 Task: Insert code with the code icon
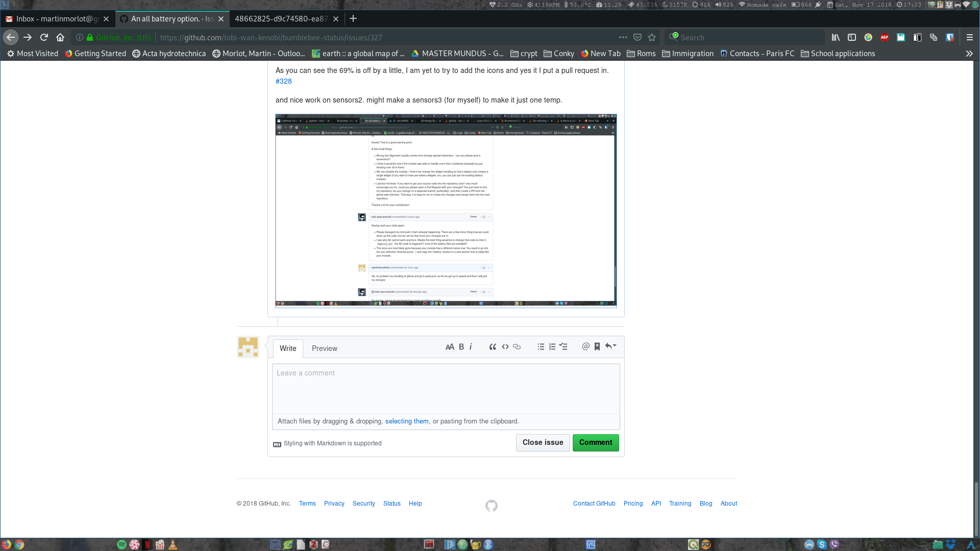[x=505, y=346]
